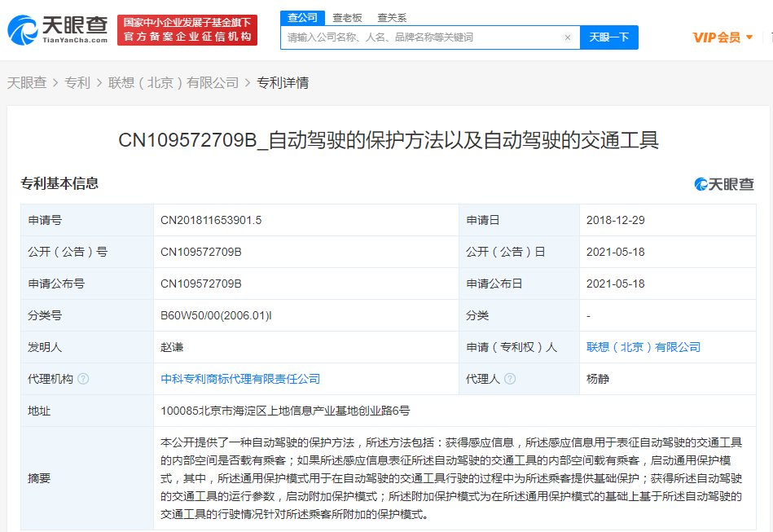Screen dimensions: 773x532
Task: Select 2021-05-18 in the 申请公布日 row
Action: (x=615, y=284)
